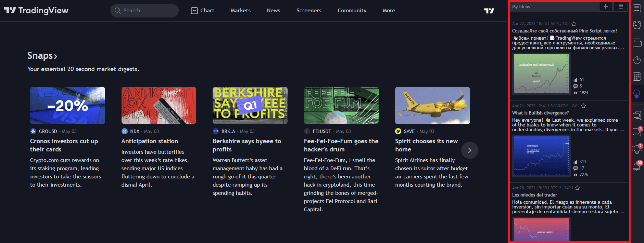Click the 'My Ideas' panel title
This screenshot has height=243, width=644.
point(521,6)
